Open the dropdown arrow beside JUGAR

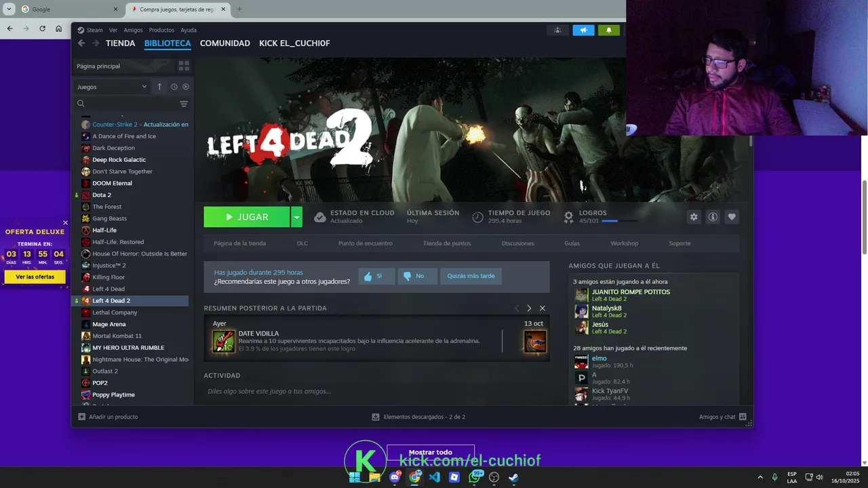click(296, 217)
